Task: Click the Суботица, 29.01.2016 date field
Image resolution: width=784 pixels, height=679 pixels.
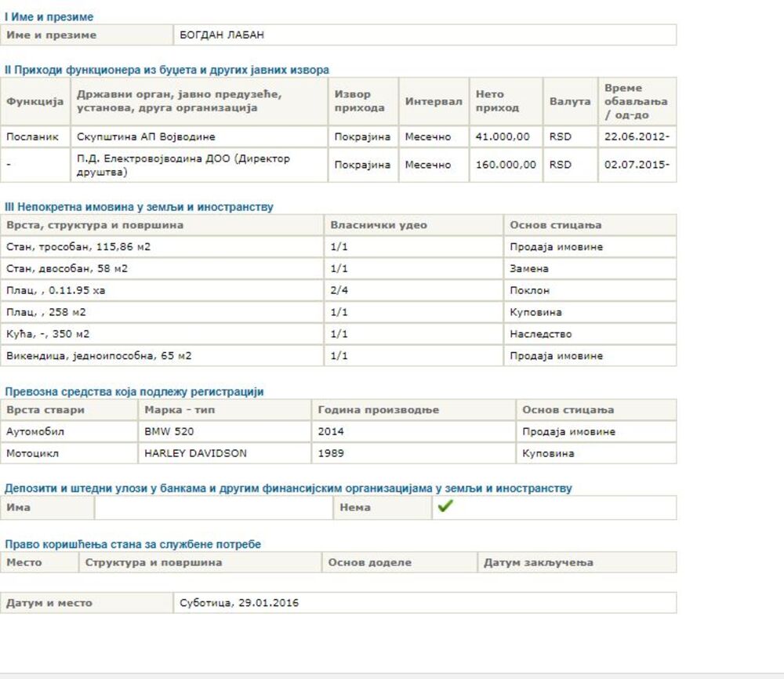Action: pos(239,603)
